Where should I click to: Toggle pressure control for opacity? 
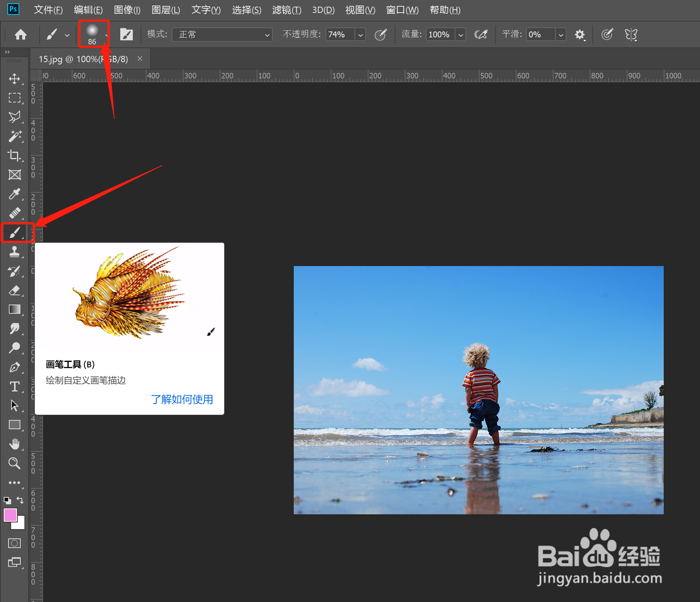[x=381, y=35]
